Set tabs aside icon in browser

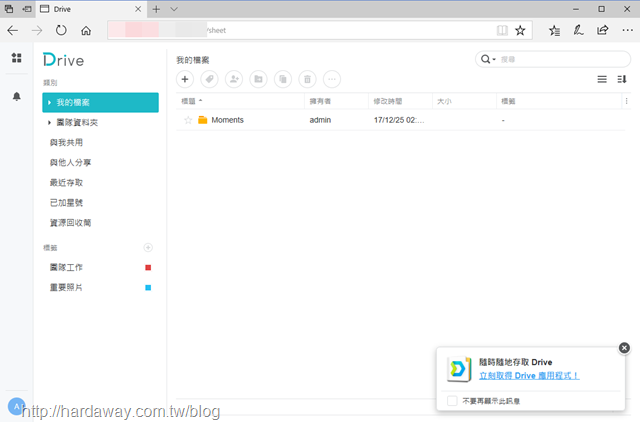point(26,9)
